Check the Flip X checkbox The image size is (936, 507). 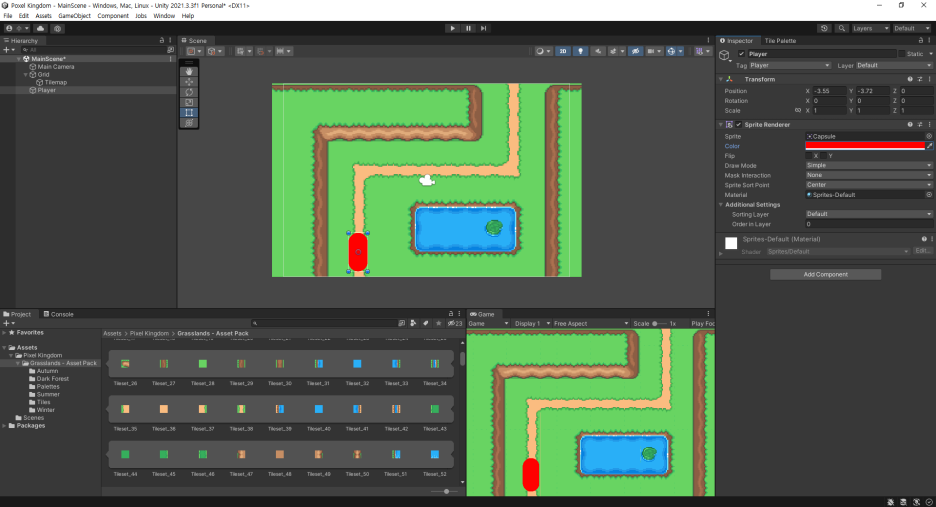[x=808, y=156]
